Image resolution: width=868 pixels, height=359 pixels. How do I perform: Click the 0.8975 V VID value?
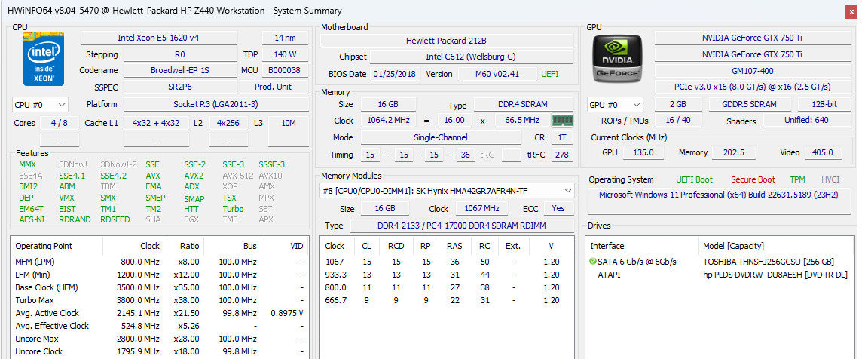point(287,313)
